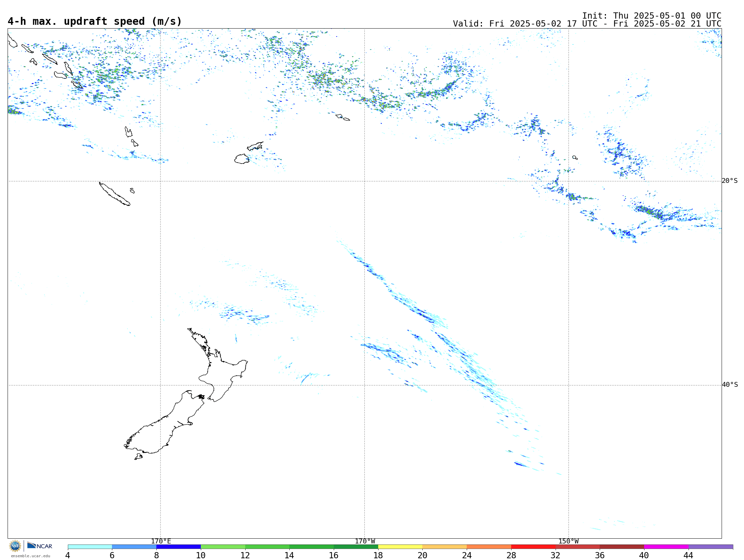
Task: Click the colorbar tick label 14
Action: click(289, 555)
